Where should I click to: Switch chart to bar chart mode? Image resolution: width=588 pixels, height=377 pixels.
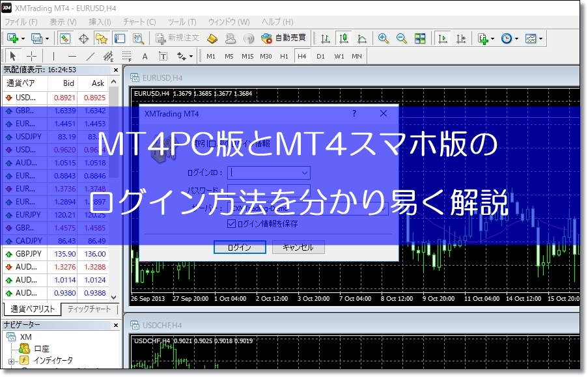(x=325, y=38)
